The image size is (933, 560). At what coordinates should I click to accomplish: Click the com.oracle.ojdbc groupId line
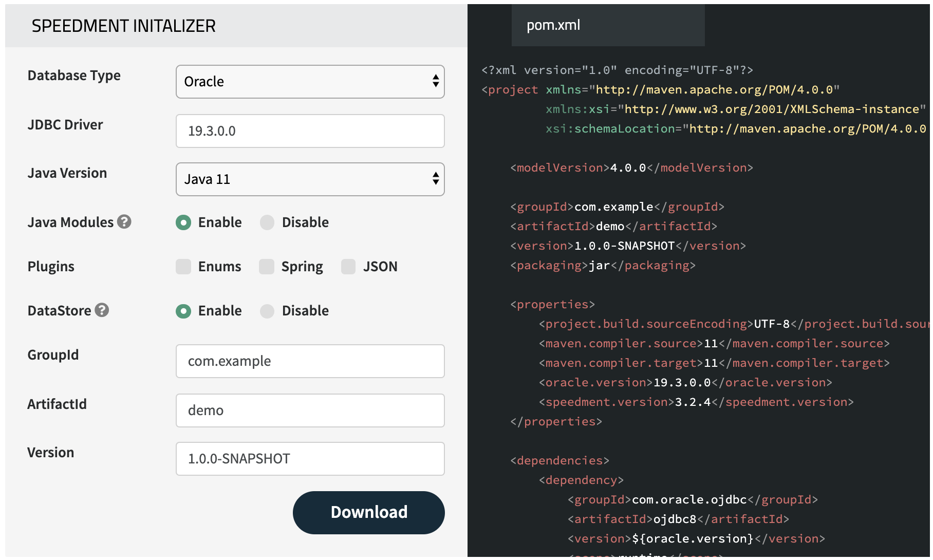click(x=693, y=500)
